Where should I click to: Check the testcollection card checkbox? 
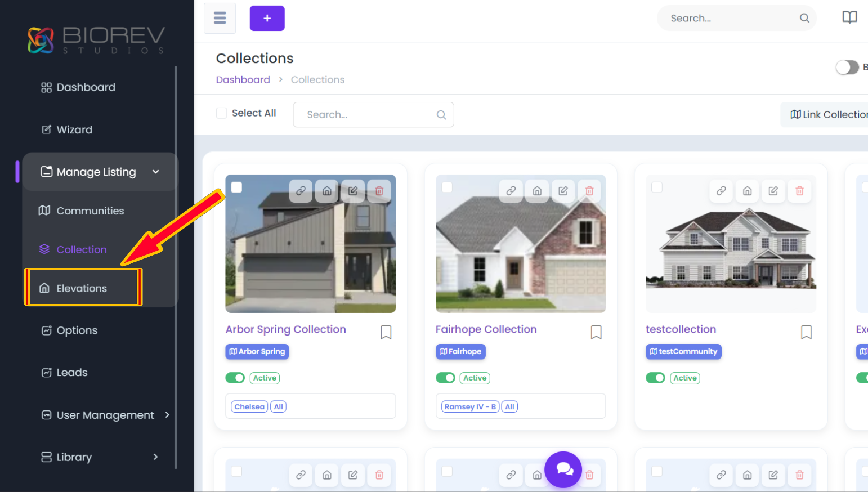click(x=657, y=187)
